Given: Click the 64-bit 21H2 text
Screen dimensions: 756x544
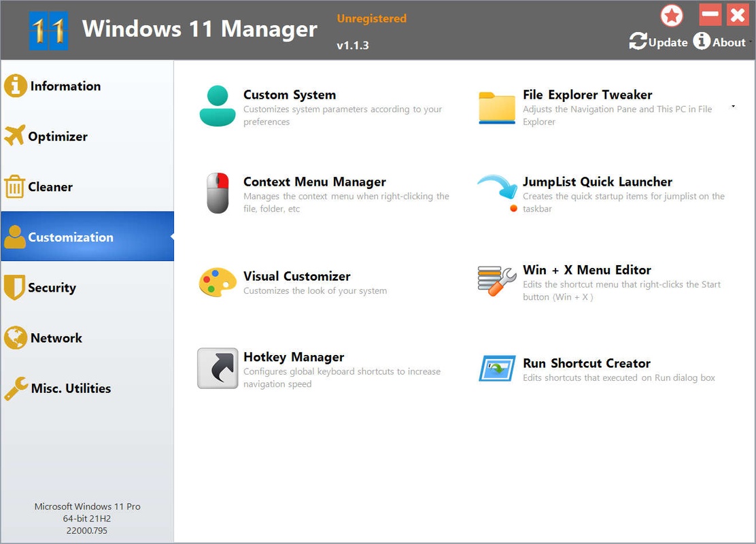Looking at the screenshot, I should tap(87, 518).
